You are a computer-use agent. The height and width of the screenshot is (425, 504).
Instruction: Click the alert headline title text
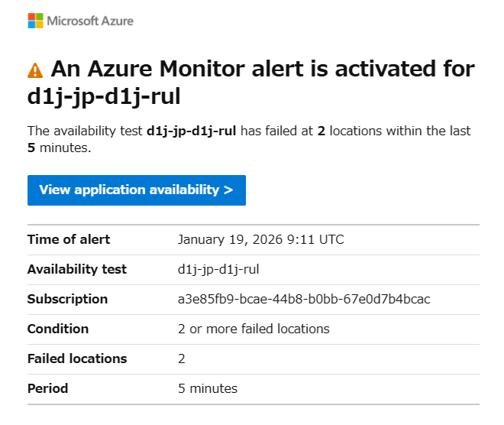252,83
